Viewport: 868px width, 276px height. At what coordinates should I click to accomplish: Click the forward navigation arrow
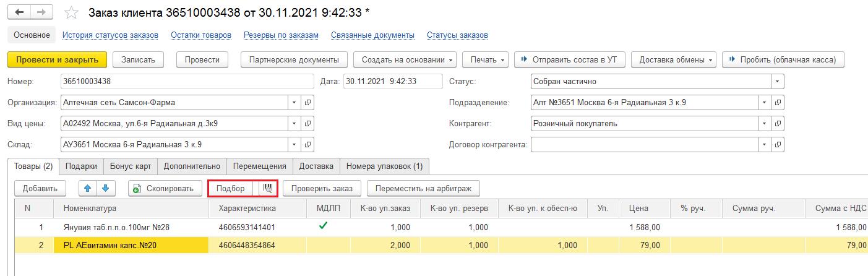(41, 12)
